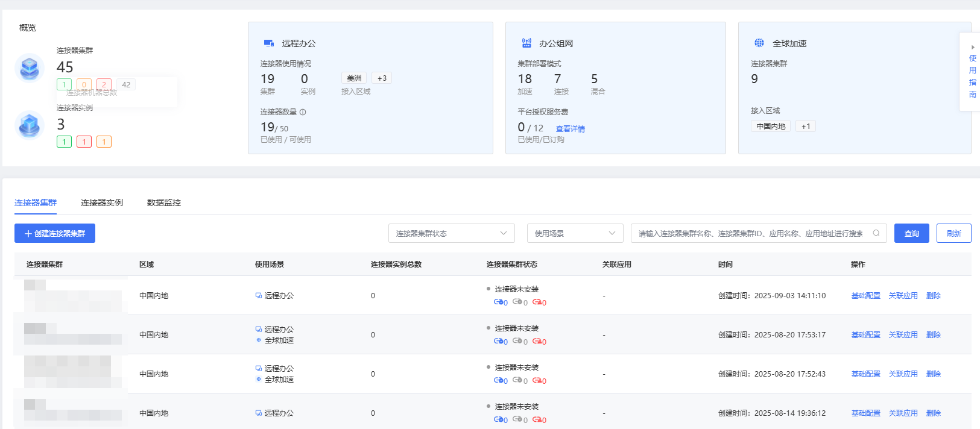The width and height of the screenshot is (980, 429).
Task: Click the 办公组网 router icon
Action: (x=526, y=43)
